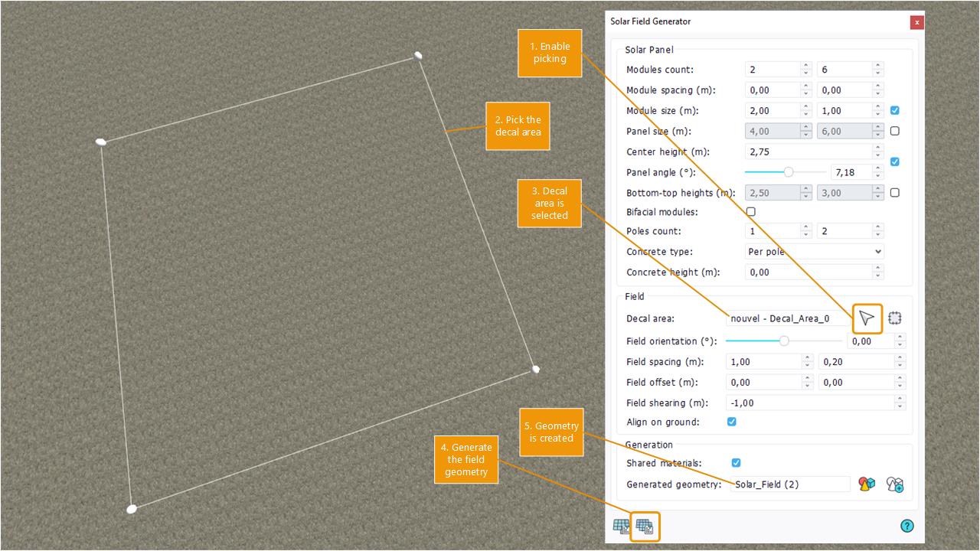Screen dimensions: 980x551
Task: Click the generate field geometry icon
Action: click(645, 527)
